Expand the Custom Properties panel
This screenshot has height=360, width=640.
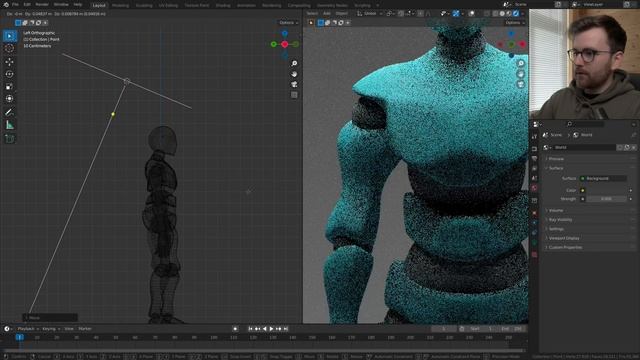(x=590, y=247)
